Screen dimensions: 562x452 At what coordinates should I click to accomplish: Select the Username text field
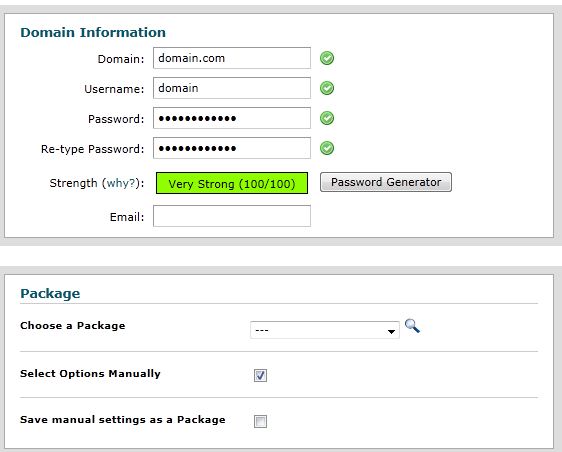pos(232,88)
